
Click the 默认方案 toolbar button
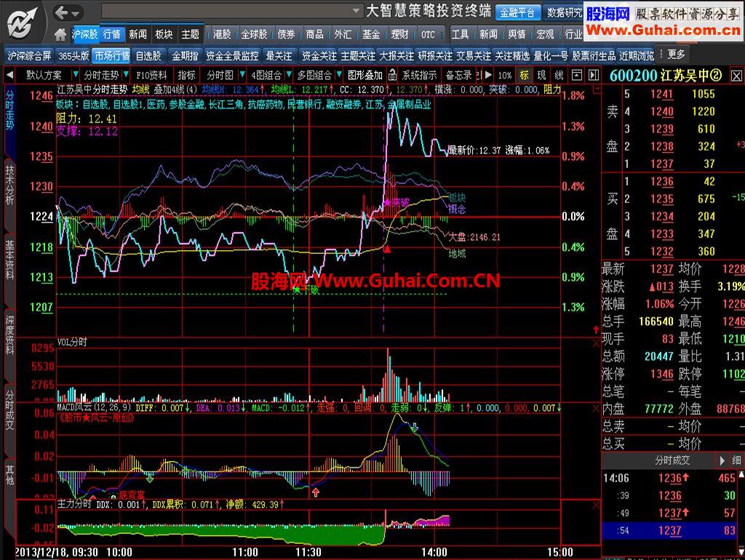click(44, 75)
